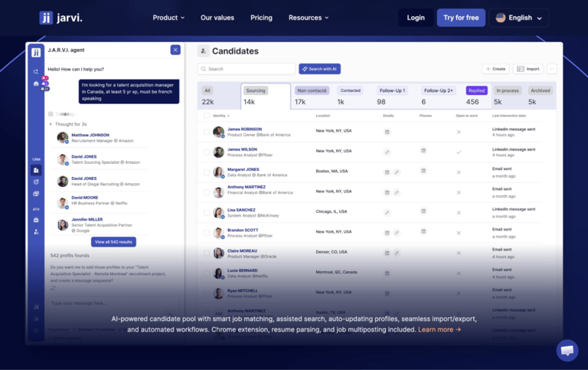
Task: Select the AI search icon in the sidebar
Action: click(x=36, y=71)
